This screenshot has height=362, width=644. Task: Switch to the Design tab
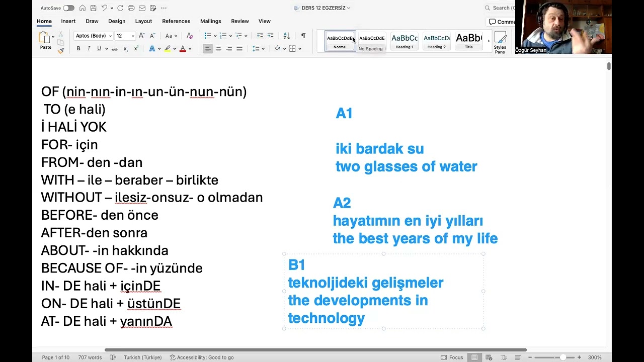pyautogui.click(x=117, y=21)
